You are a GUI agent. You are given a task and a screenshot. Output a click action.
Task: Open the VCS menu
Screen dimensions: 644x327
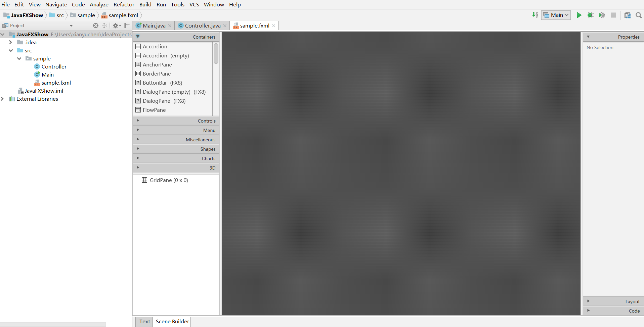[x=194, y=4]
